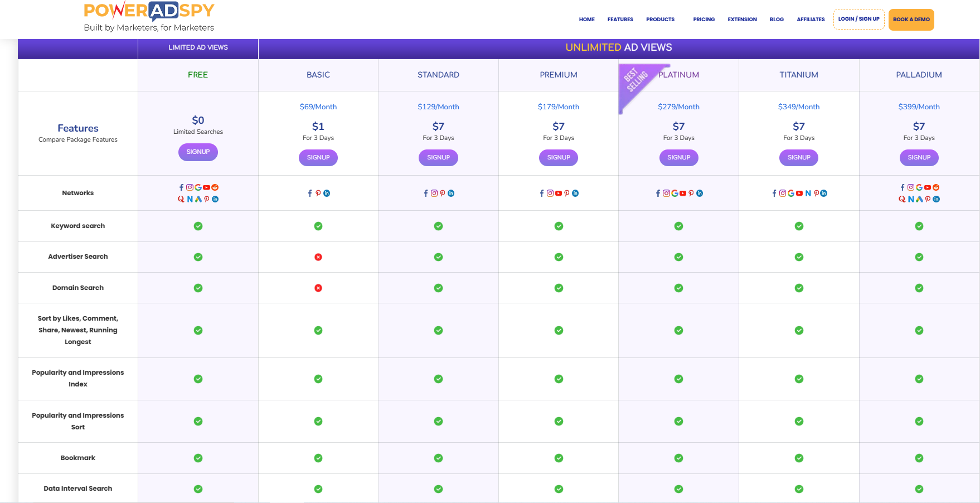Open the Products menu in navigation
The image size is (980, 503).
(660, 20)
